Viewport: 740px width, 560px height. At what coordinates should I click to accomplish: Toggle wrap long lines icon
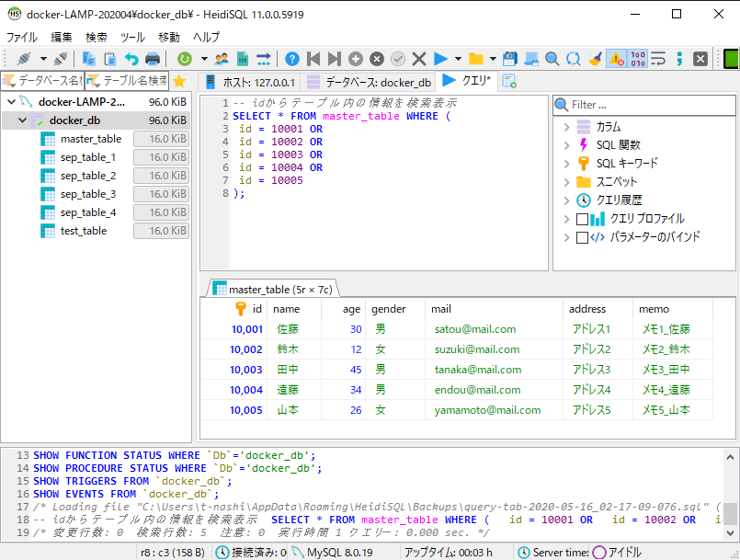point(658,59)
